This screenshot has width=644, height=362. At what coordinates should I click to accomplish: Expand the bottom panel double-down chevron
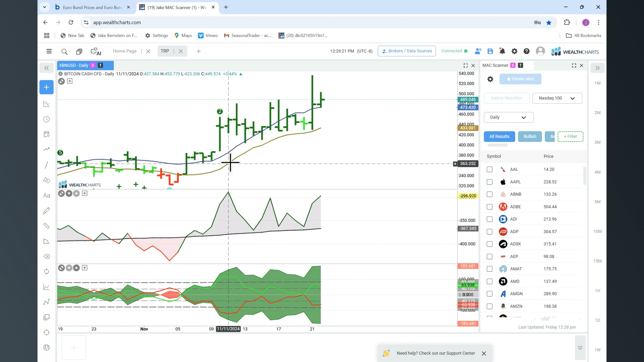click(x=580, y=348)
